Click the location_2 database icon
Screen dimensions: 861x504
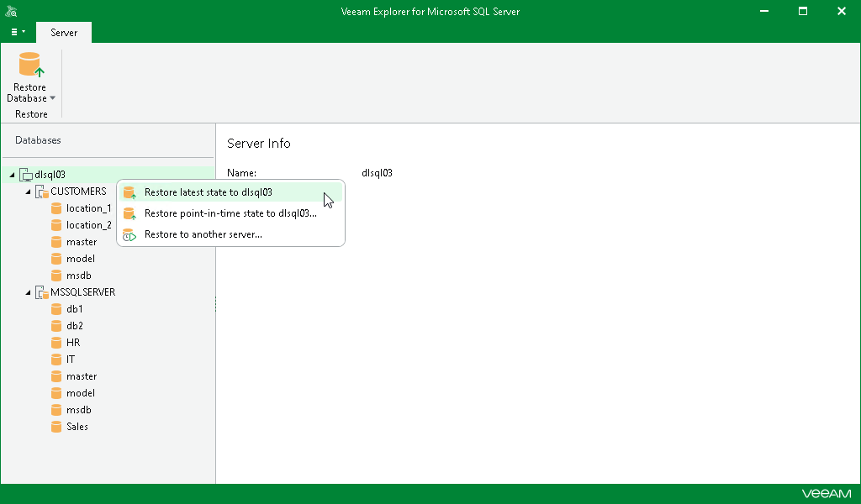coord(57,224)
